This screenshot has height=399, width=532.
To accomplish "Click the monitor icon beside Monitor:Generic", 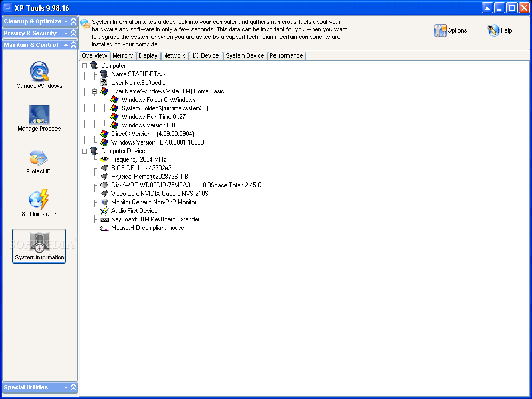I will point(104,202).
